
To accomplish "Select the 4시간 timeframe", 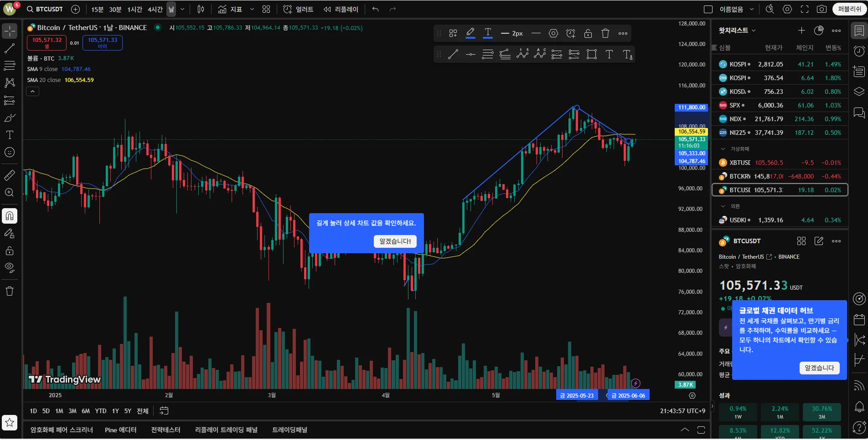I will pyautogui.click(x=155, y=9).
